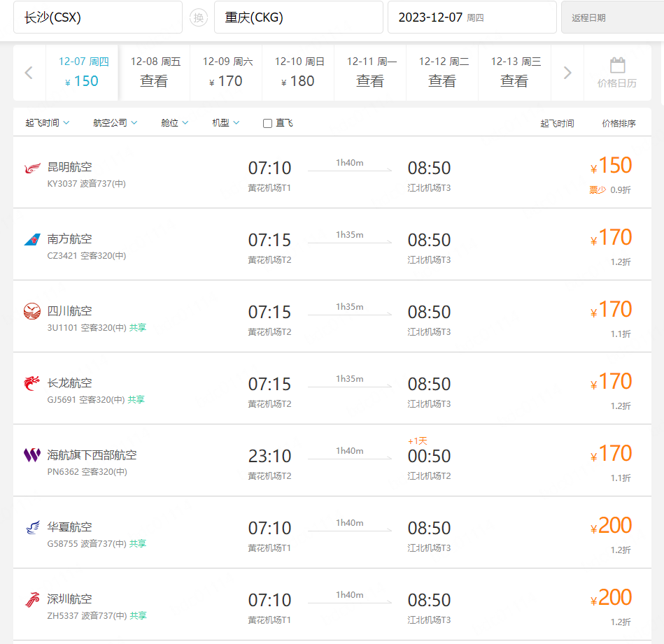Select the 12-08 周五 date tab
664x644 pixels.
coord(154,73)
